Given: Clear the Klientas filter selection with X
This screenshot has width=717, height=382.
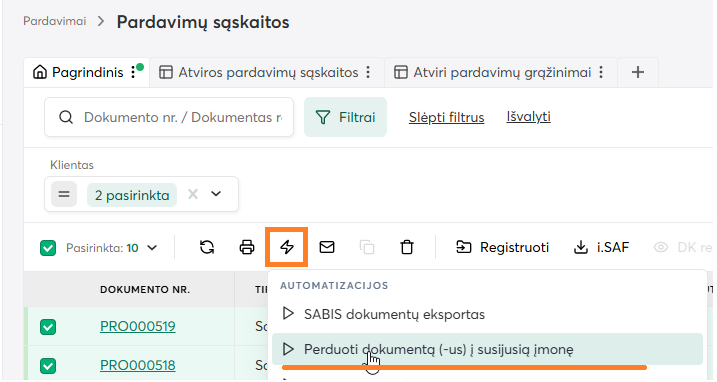Looking at the screenshot, I should click(x=193, y=194).
